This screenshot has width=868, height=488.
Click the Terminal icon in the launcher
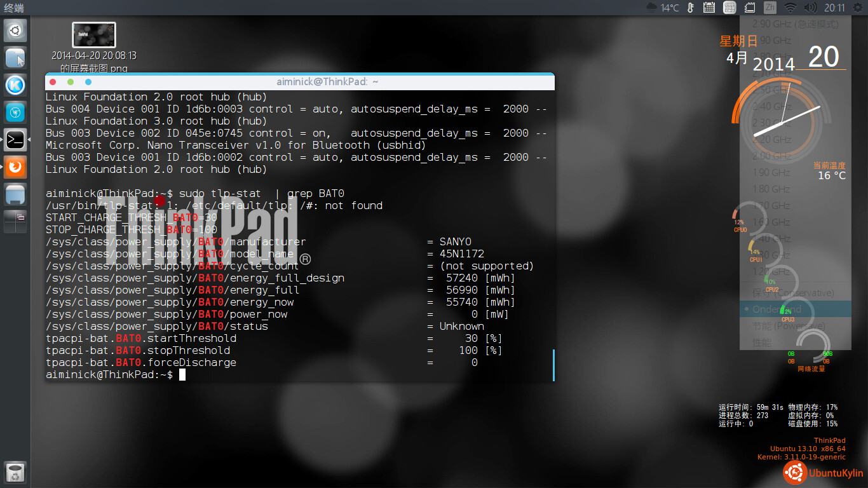15,140
